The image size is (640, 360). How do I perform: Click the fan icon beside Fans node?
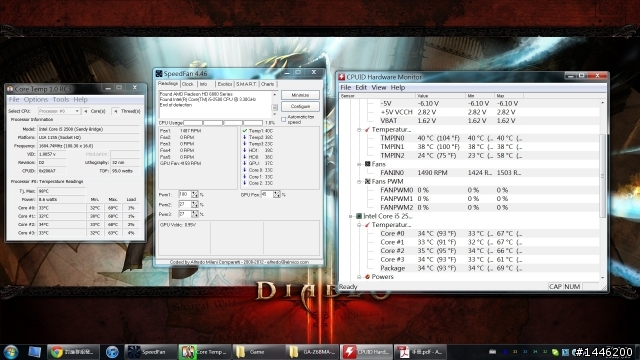tap(367, 164)
